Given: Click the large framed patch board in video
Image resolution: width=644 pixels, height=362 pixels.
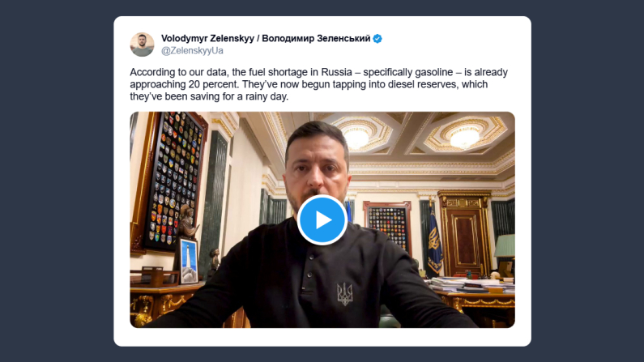Looking at the screenshot, I should 172,181.
